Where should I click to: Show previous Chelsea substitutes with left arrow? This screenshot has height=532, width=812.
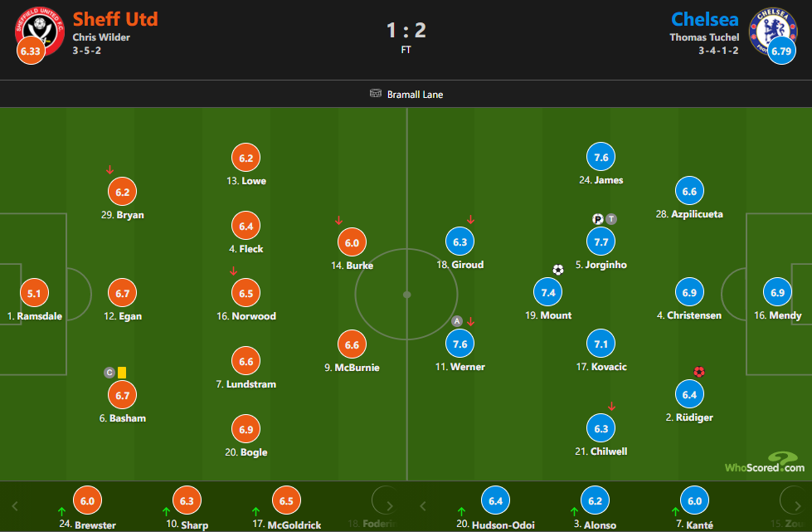point(422,506)
